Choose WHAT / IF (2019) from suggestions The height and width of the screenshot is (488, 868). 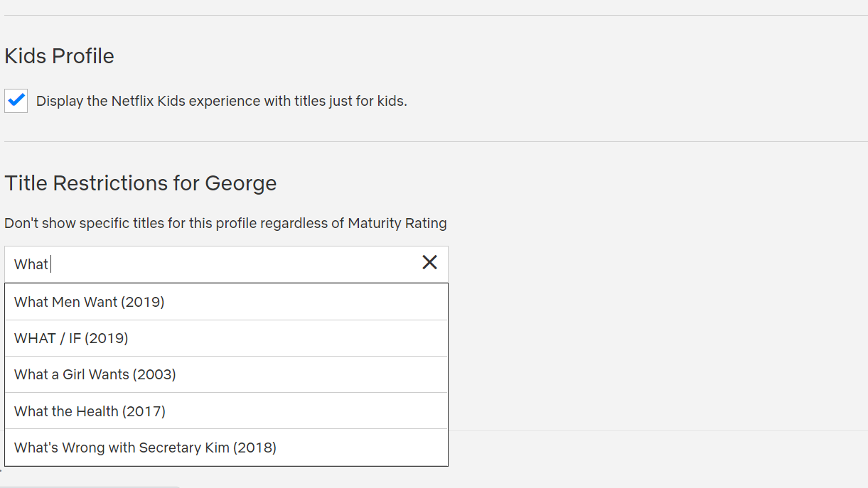[x=226, y=338]
